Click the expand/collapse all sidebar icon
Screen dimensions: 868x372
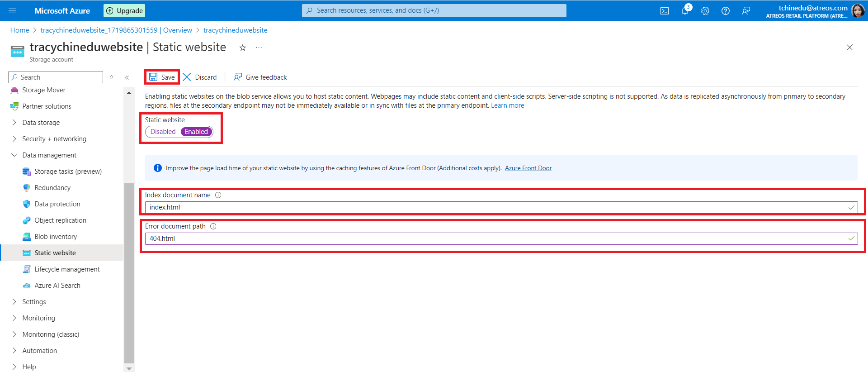(112, 77)
